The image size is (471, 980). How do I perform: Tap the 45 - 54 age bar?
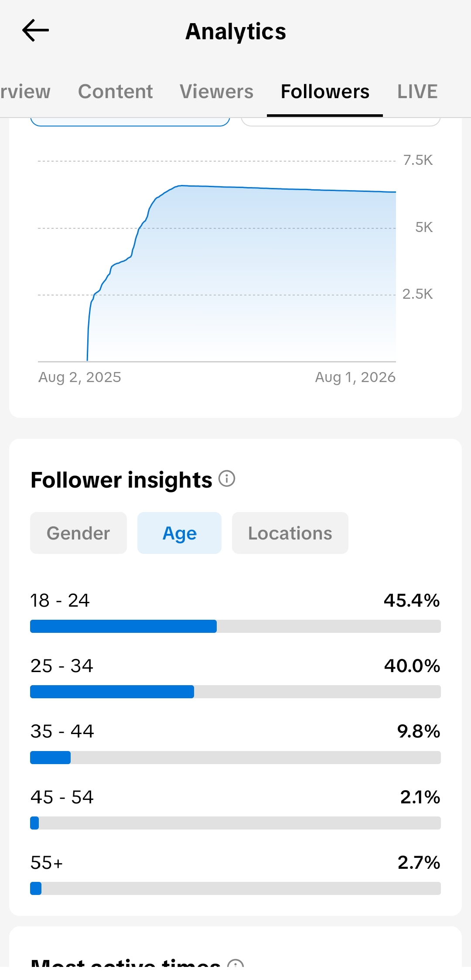tap(235, 823)
